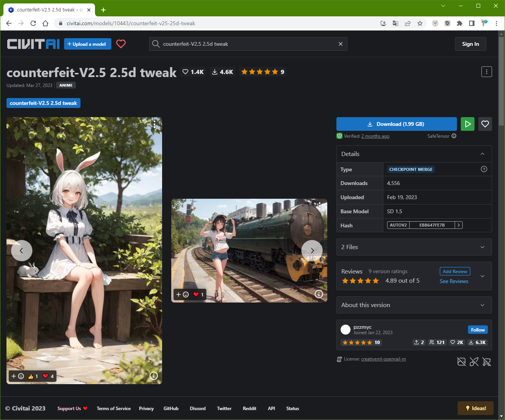
Task: Click thumbs up reaction on rabbit girl image
Action: [33, 376]
